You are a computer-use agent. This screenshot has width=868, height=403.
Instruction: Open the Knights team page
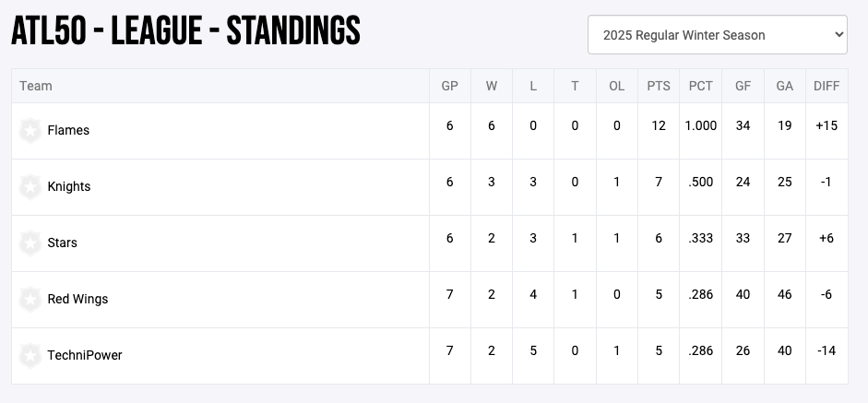tap(69, 187)
